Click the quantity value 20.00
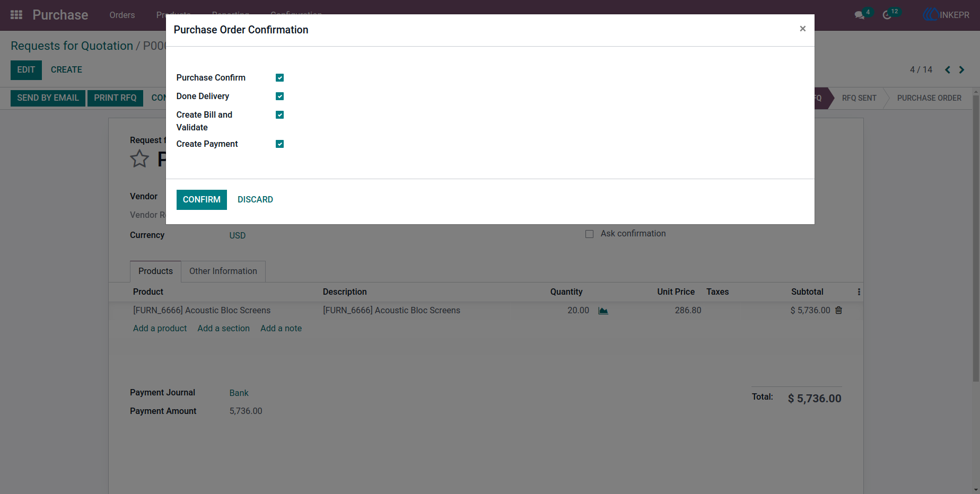 coord(578,311)
